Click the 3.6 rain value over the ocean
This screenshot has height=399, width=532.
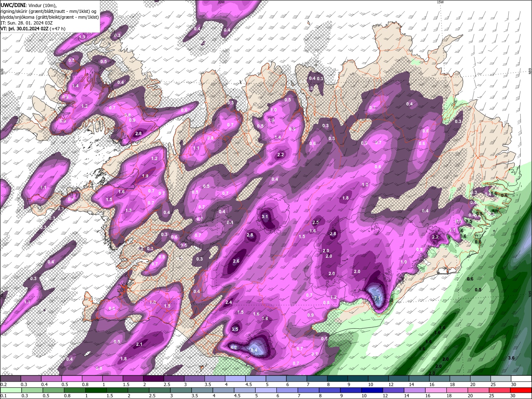point(511,358)
